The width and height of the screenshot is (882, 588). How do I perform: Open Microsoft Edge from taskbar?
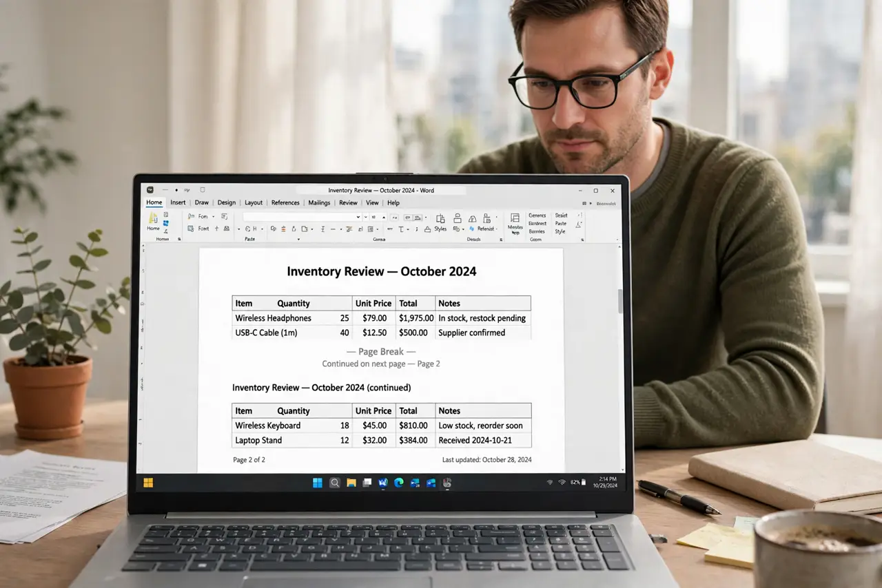399,483
